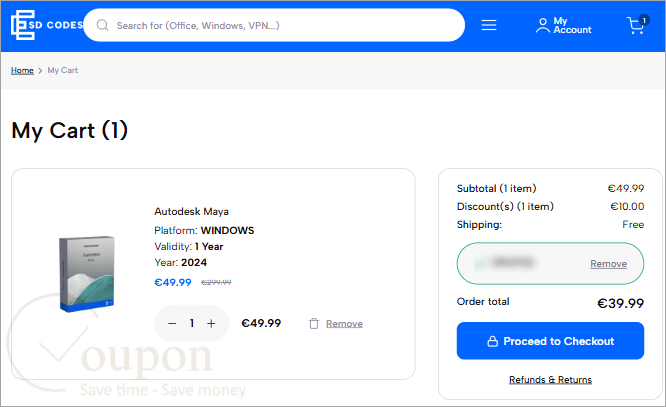Select the Order total €39.99 value
This screenshot has height=407, width=666.
[x=620, y=303]
